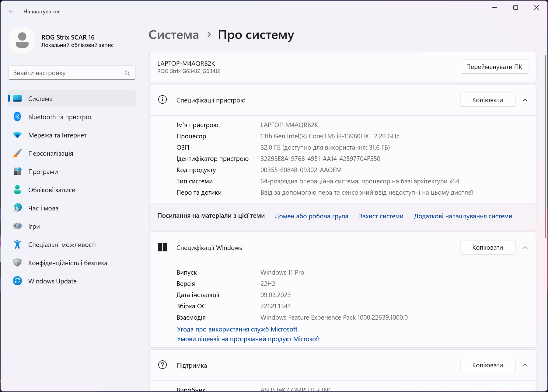Click the search magnifier icon
Screen dimensions: 548x392
[127, 73]
